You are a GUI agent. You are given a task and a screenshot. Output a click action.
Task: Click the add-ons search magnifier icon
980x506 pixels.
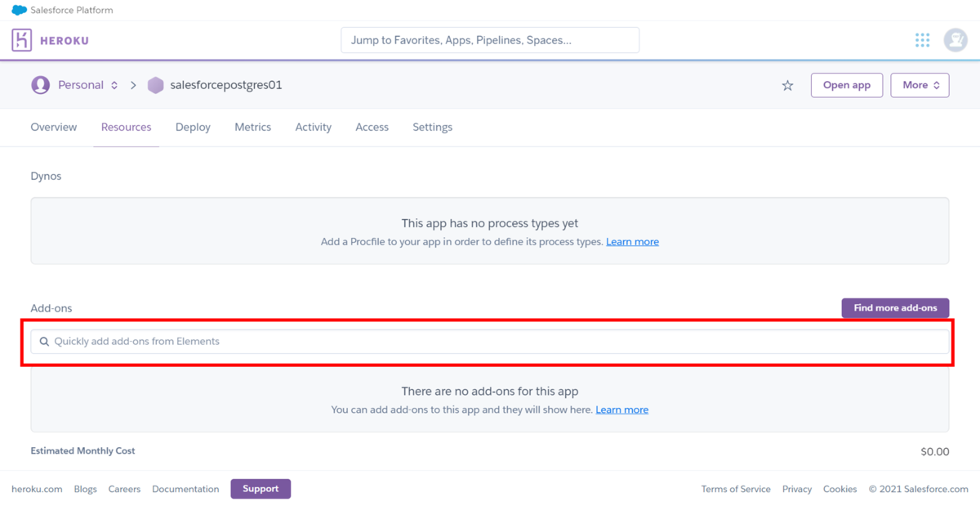(x=45, y=342)
